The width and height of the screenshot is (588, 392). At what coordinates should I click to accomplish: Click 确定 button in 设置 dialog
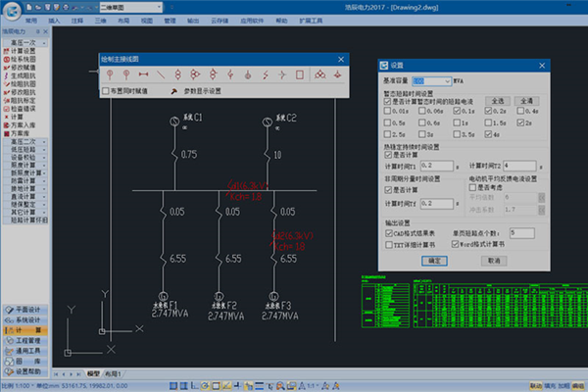coord(434,261)
